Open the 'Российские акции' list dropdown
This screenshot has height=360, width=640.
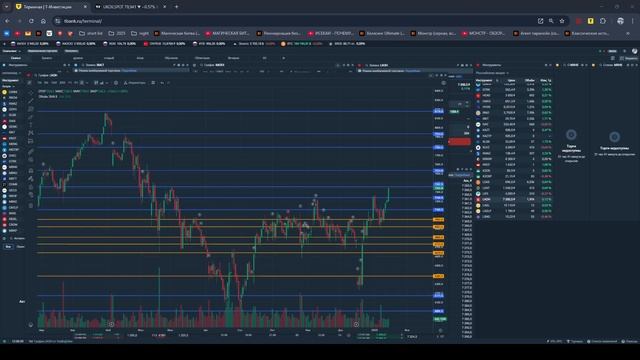pyautogui.click(x=492, y=73)
